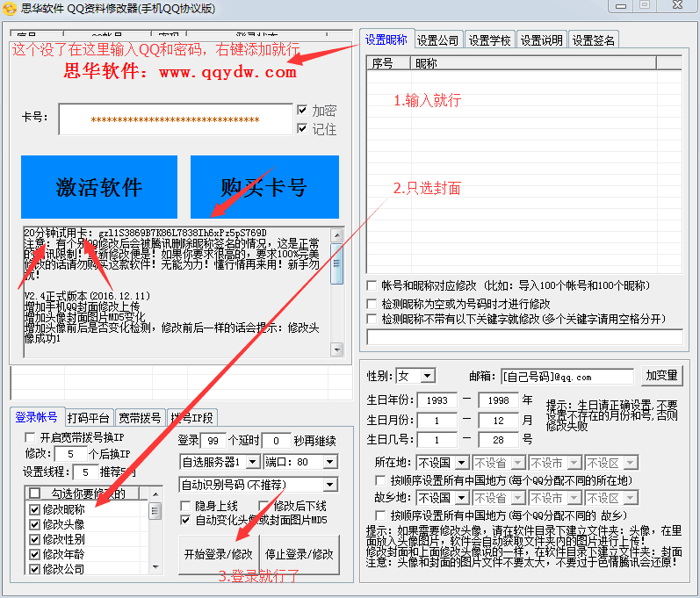Click the 购买卡号 button
Viewport: 700px width, 598px height.
[264, 187]
